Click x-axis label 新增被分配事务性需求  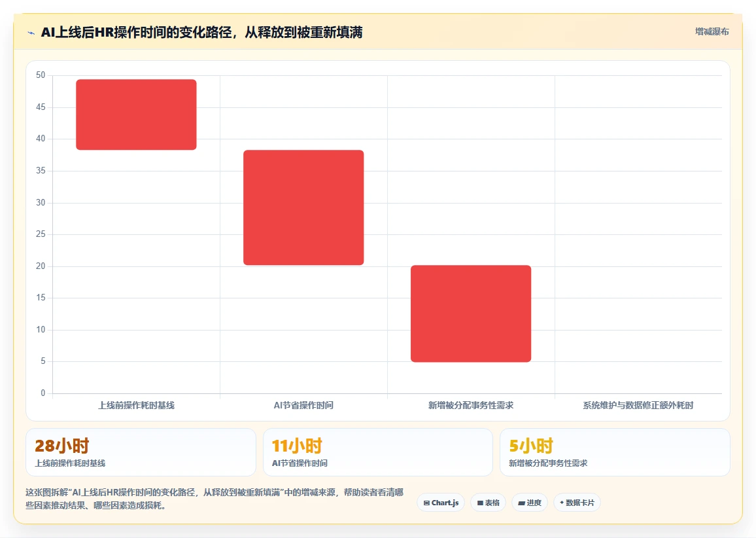471,405
